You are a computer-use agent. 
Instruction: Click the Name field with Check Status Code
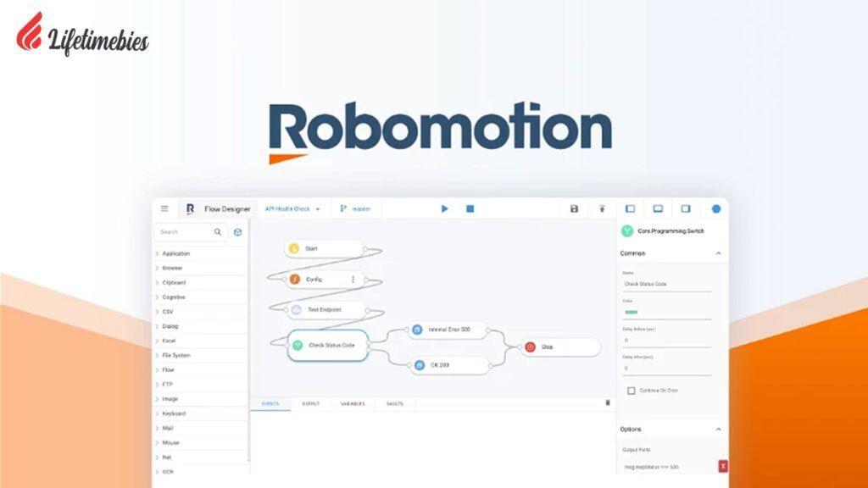(666, 284)
